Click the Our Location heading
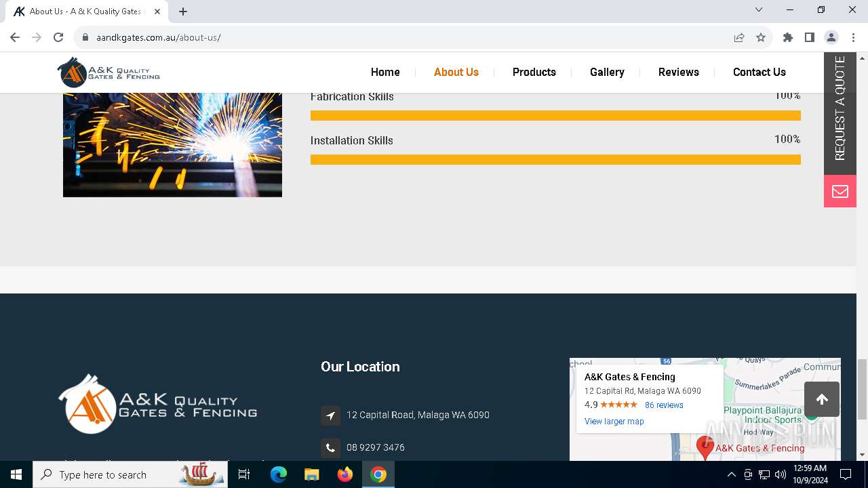This screenshot has height=488, width=868. [360, 367]
